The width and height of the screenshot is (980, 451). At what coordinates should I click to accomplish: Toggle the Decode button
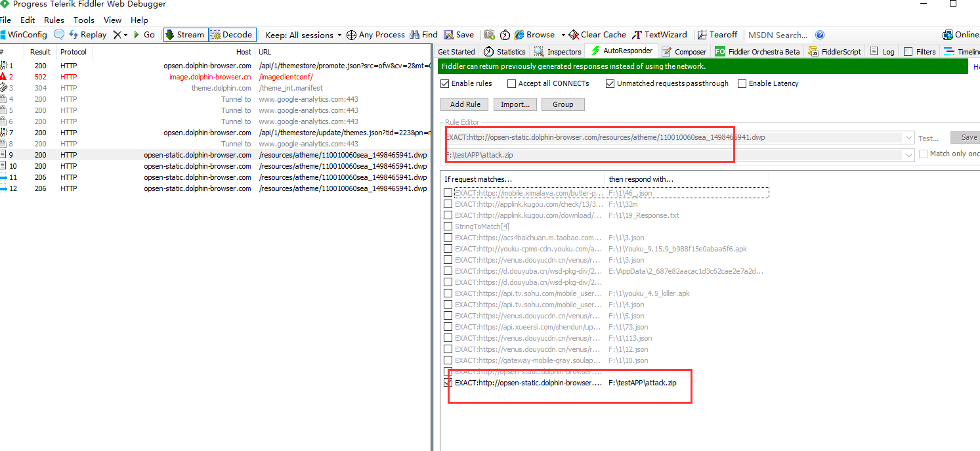232,35
